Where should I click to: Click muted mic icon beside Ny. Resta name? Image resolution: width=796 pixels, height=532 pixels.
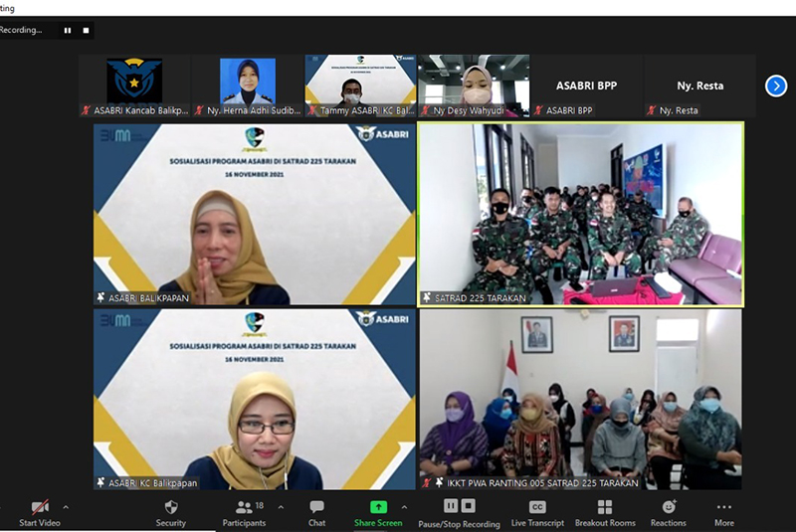652,110
